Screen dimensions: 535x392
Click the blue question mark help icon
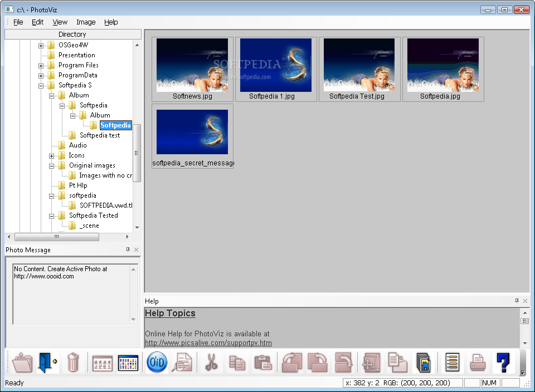click(x=503, y=362)
